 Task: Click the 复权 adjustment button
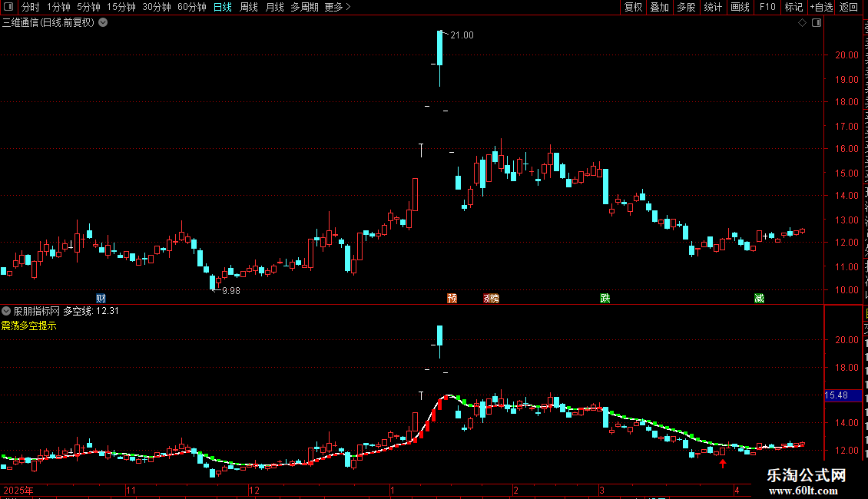click(x=633, y=7)
